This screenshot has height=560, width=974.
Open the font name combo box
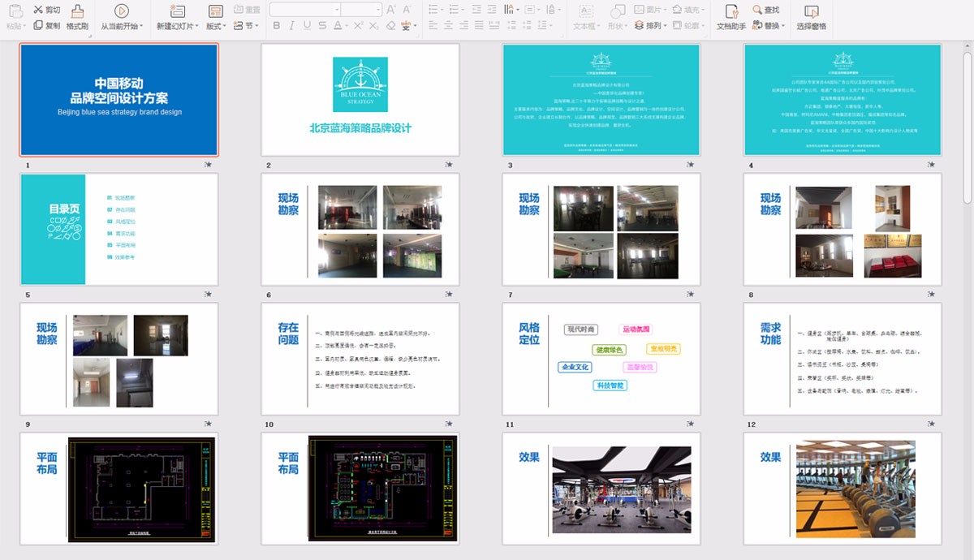(305, 10)
